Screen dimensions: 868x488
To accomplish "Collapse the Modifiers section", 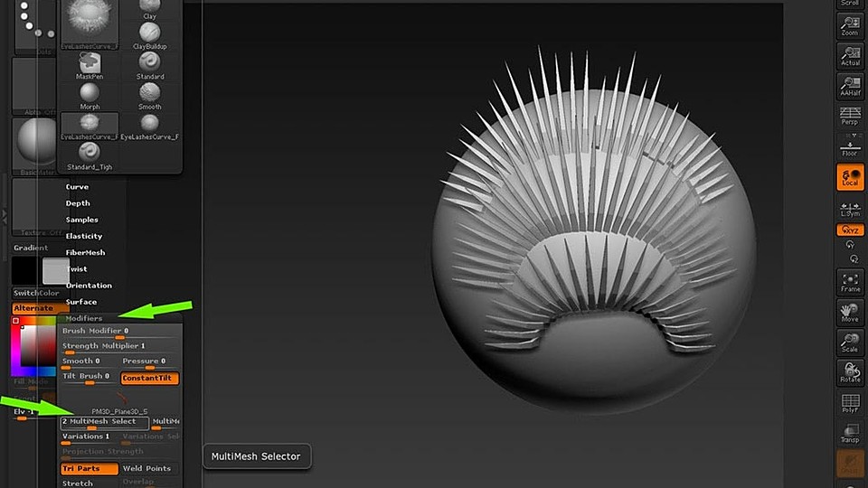I will tap(83, 319).
